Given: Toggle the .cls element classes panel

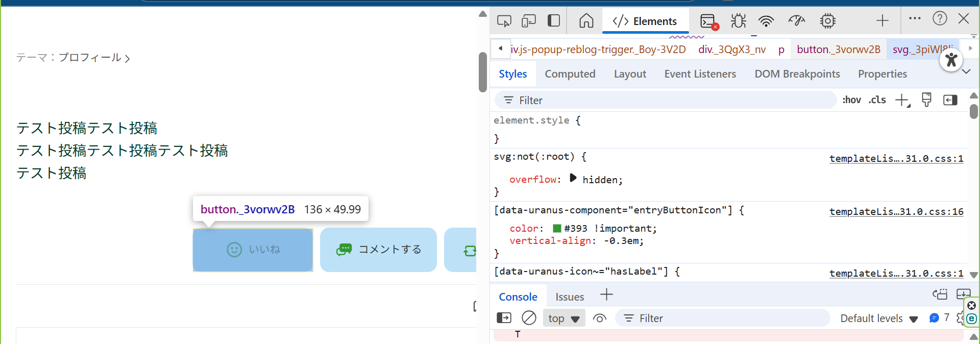Looking at the screenshot, I should coord(877,100).
